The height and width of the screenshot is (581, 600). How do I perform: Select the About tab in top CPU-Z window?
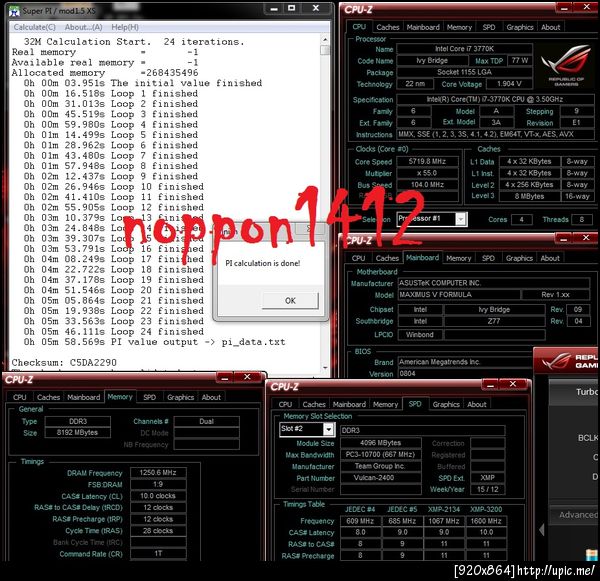(x=550, y=27)
